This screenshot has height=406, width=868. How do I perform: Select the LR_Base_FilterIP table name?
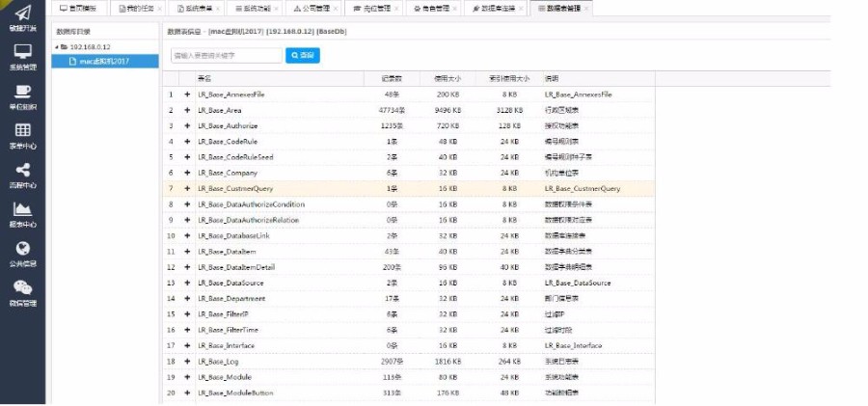224,314
